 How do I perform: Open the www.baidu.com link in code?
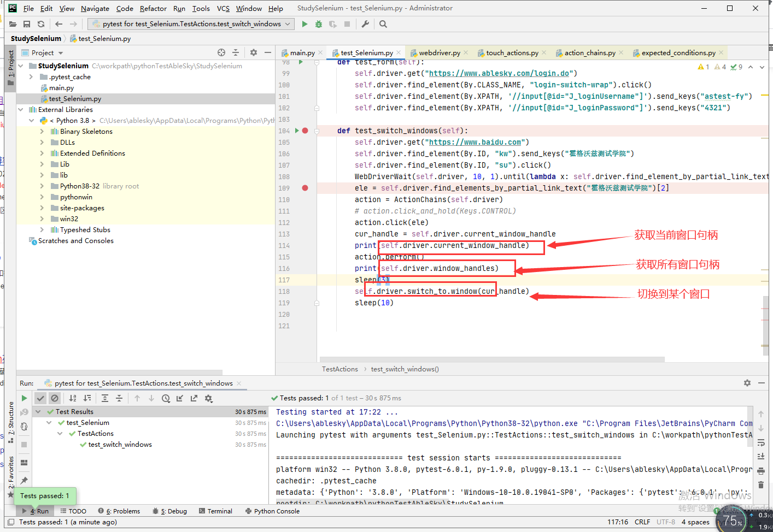pyautogui.click(x=475, y=142)
